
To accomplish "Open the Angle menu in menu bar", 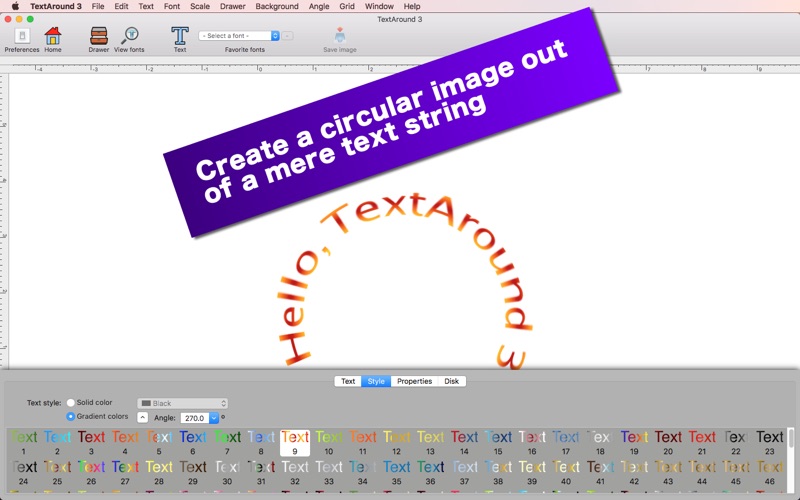I will (x=319, y=6).
